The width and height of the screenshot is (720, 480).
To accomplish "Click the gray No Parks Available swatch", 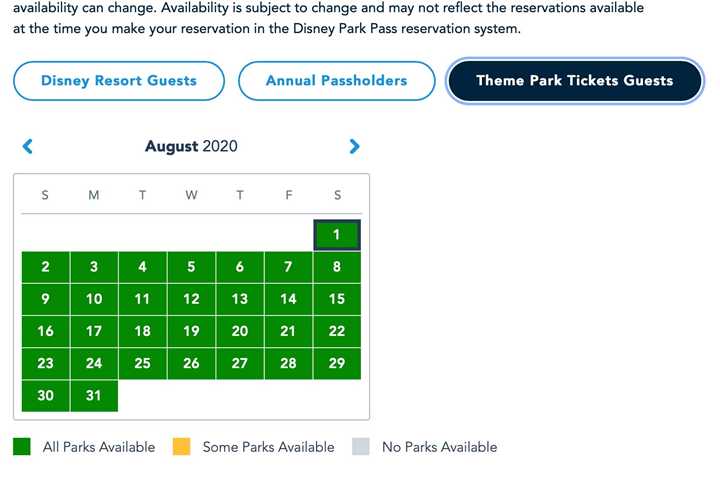I will (x=361, y=447).
